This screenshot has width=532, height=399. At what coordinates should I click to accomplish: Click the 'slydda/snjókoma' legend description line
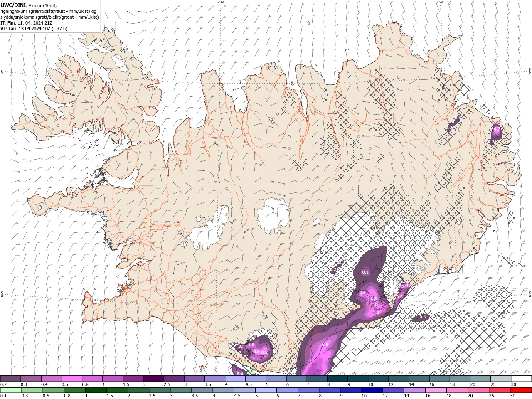tap(49, 17)
